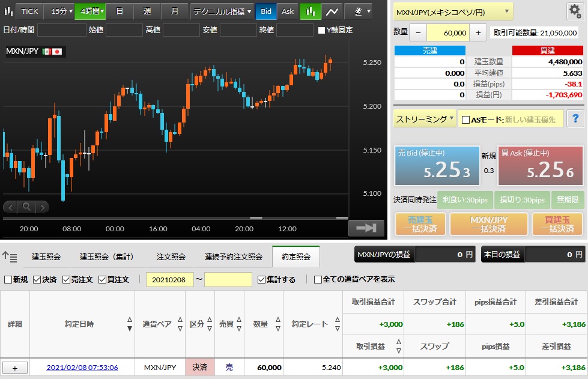Sort by 区分 column arrows
The height and width of the screenshot is (379, 588).
click(209, 324)
